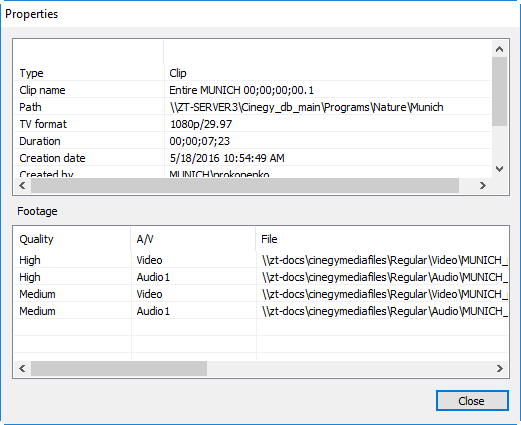The width and height of the screenshot is (521, 425).
Task: Select the High quality Video footage row
Action: point(261,260)
